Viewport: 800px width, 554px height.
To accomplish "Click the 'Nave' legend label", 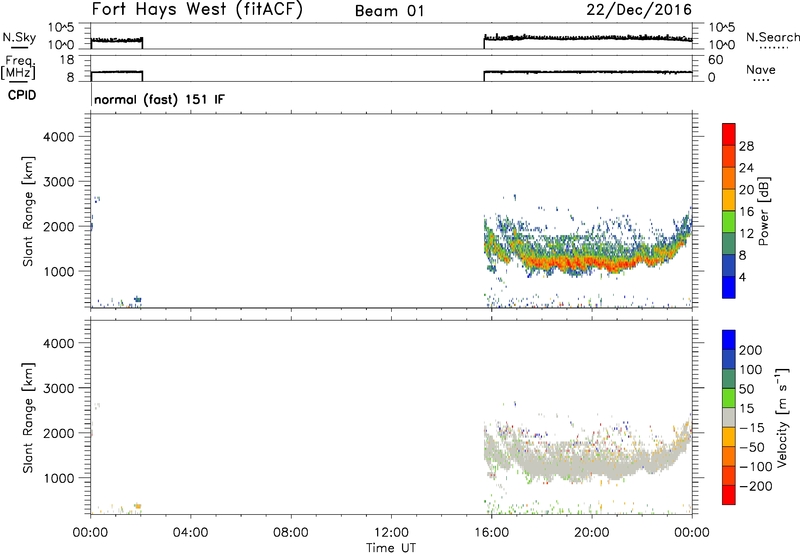I will click(761, 70).
